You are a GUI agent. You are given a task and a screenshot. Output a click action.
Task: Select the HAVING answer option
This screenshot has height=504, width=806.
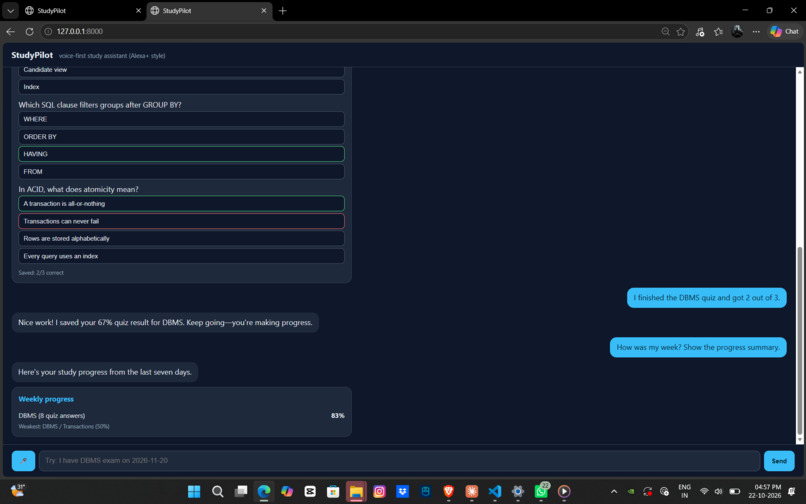pos(181,154)
